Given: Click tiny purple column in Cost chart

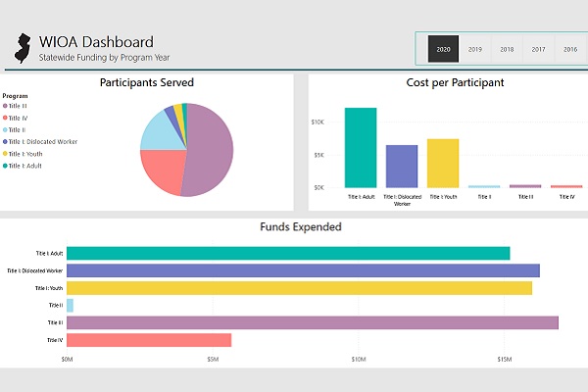Looking at the screenshot, I should tap(525, 186).
